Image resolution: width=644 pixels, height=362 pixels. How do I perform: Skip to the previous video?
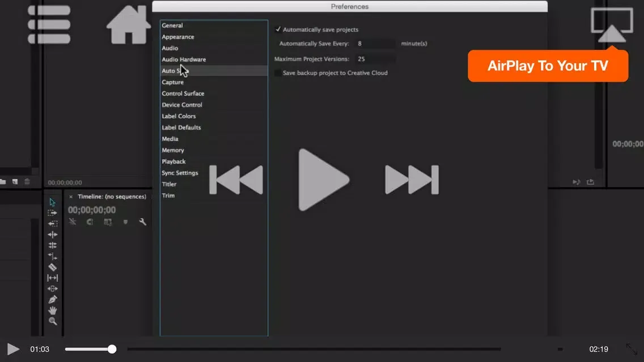[x=236, y=180]
